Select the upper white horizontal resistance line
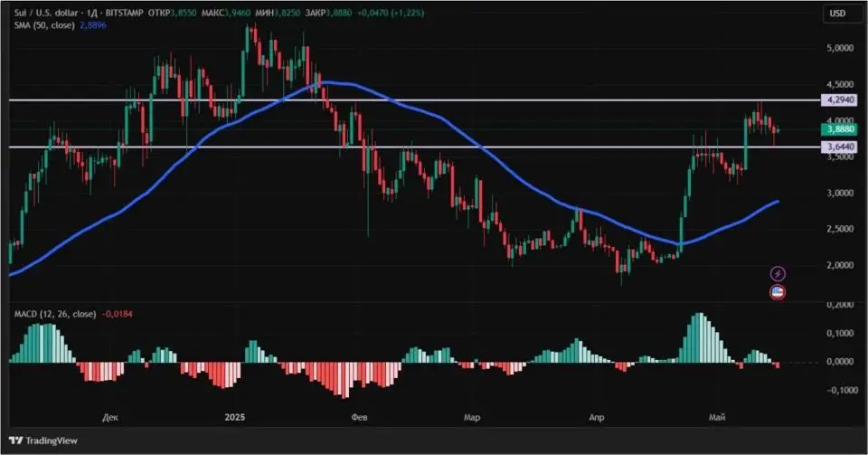868x455 pixels. point(414,100)
